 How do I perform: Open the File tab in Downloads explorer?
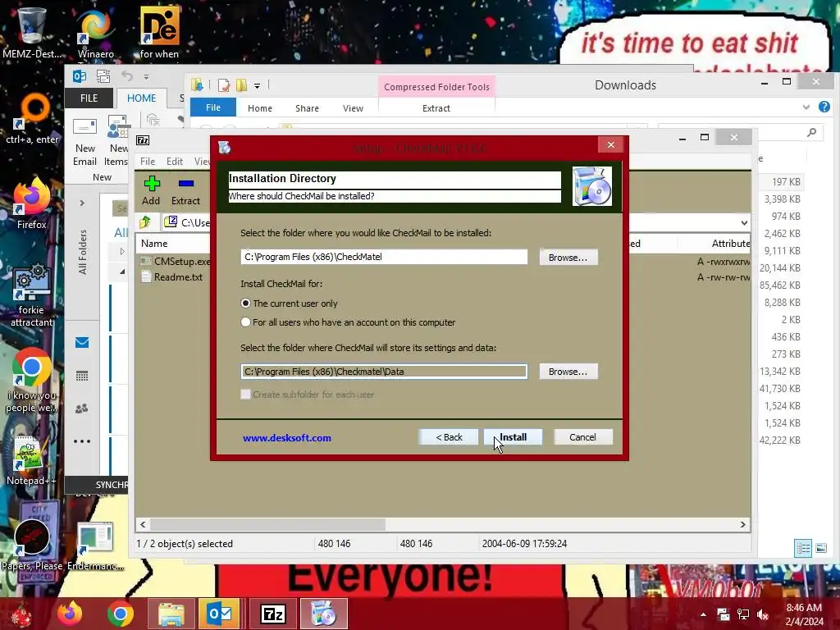coord(213,107)
